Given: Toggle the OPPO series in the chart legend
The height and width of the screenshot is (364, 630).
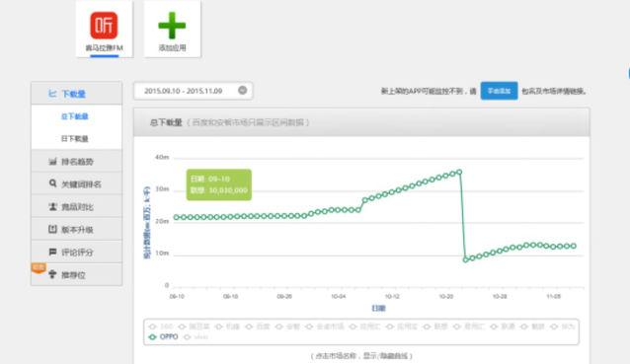Looking at the screenshot, I should (x=163, y=336).
